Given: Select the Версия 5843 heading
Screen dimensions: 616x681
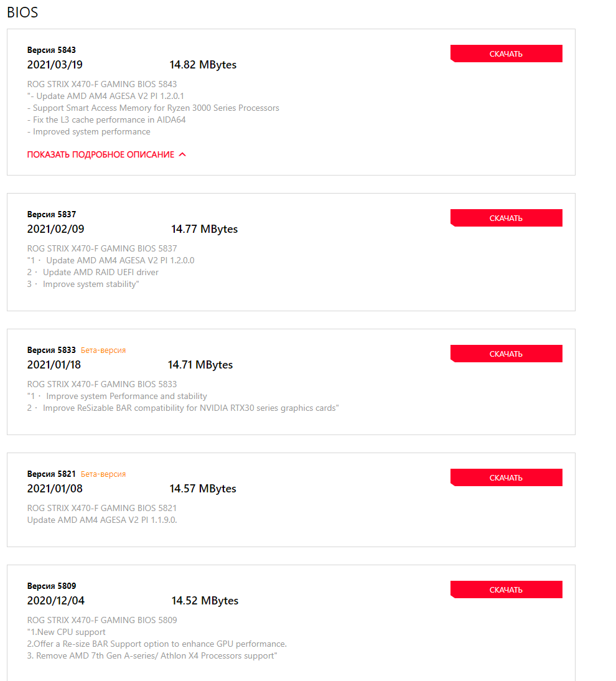Looking at the screenshot, I should click(52, 50).
